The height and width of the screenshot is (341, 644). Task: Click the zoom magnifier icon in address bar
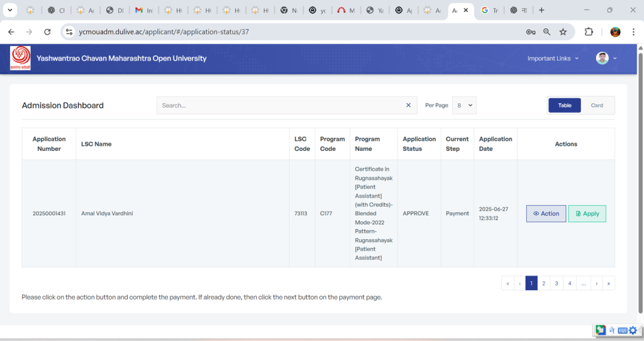point(547,32)
